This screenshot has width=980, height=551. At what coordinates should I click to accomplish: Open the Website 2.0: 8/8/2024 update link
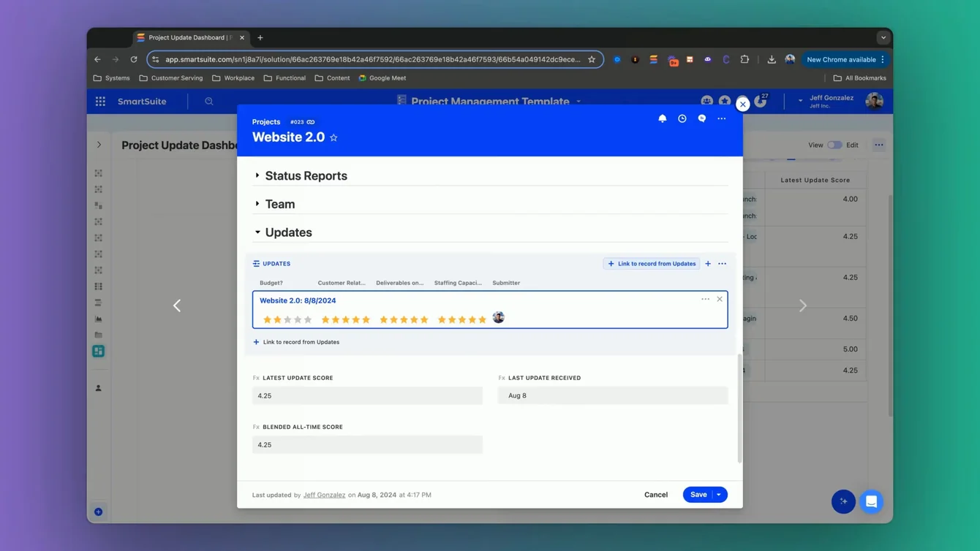click(x=298, y=300)
